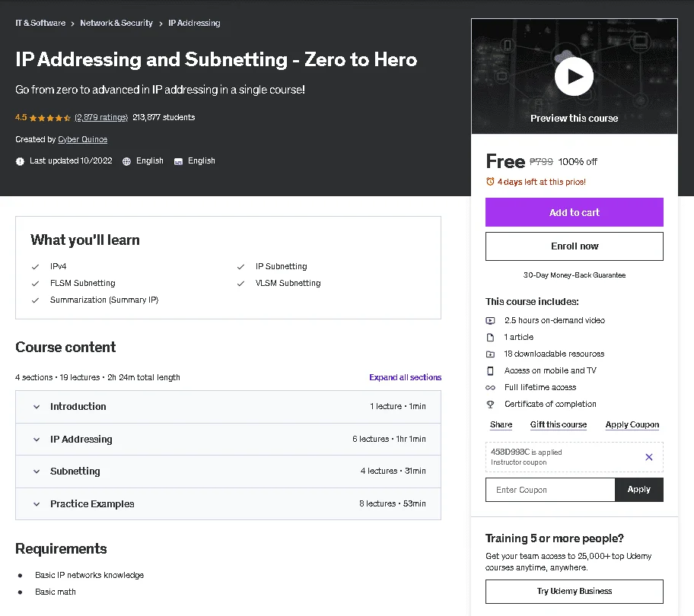The image size is (694, 616).
Task: Click '8 lectures • 53min' text
Action: pos(393,503)
